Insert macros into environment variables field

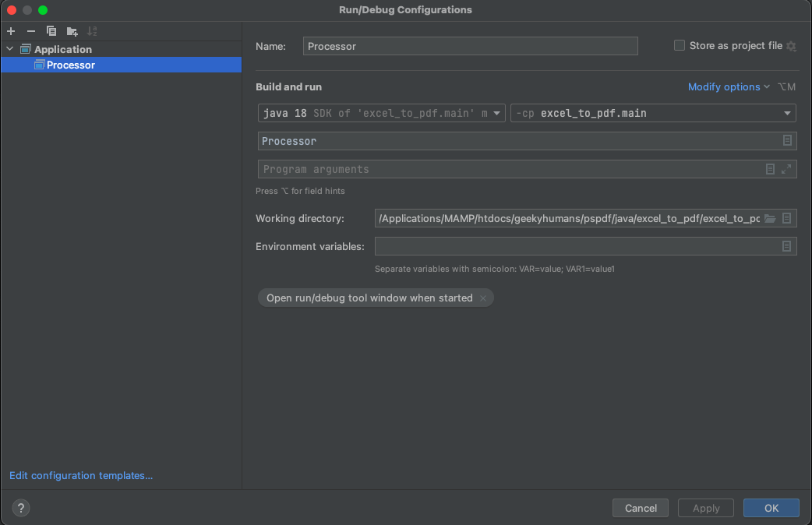pyautogui.click(x=786, y=246)
